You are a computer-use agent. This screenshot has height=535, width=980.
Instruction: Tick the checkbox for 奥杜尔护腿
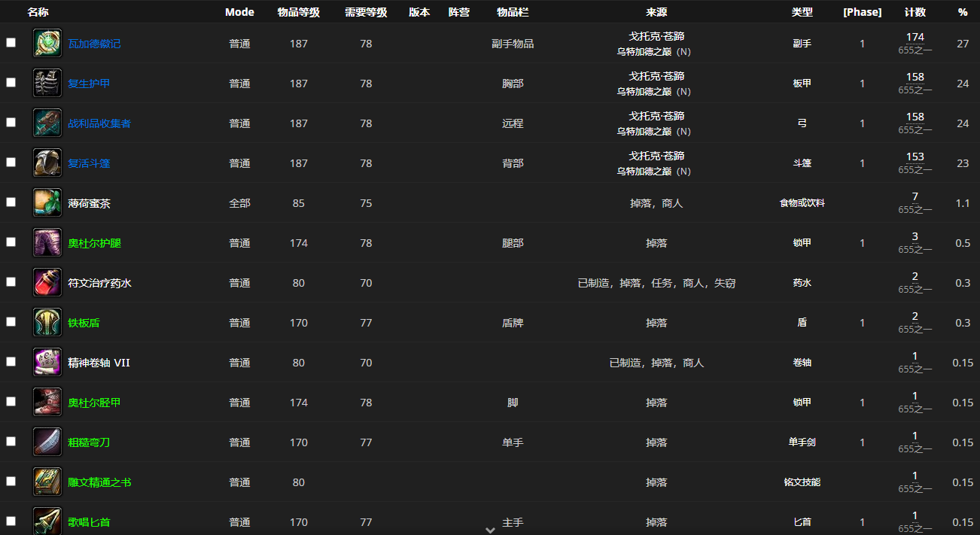pos(11,242)
